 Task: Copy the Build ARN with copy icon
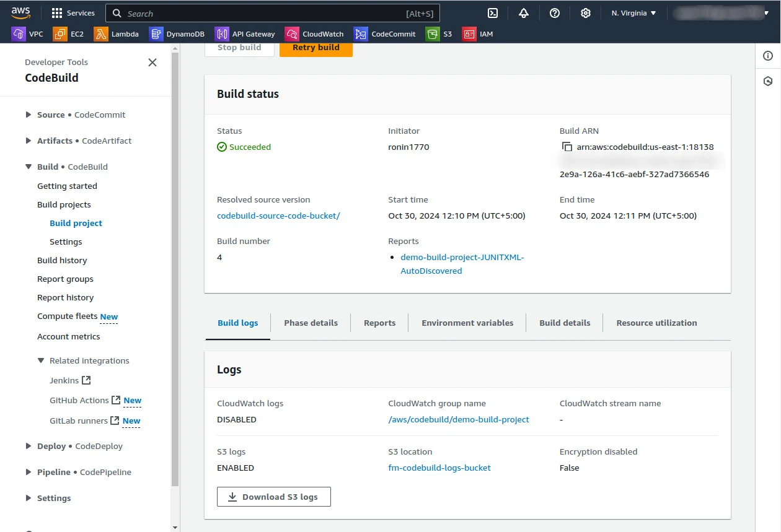[567, 147]
